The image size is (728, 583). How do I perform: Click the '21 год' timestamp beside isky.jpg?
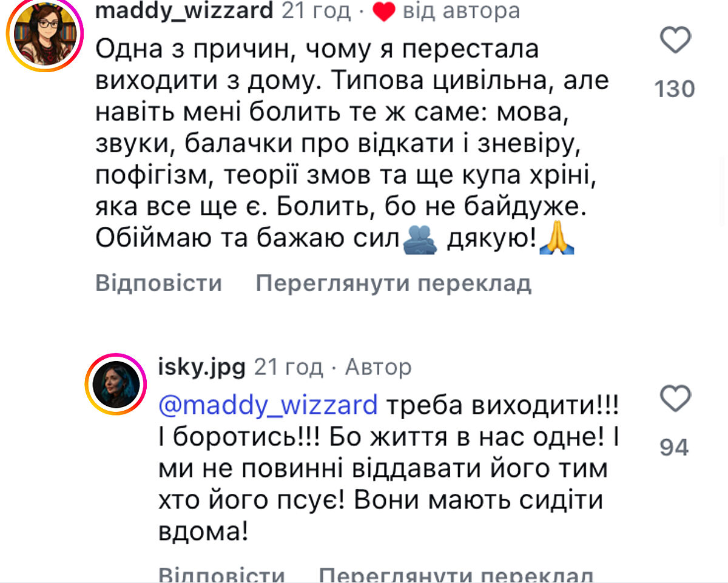point(288,366)
